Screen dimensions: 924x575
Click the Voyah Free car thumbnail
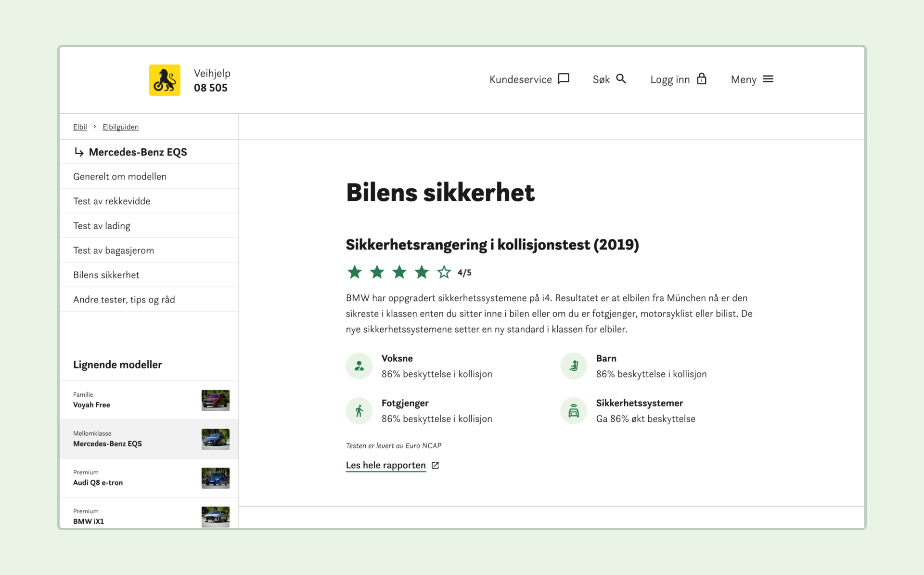[215, 400]
